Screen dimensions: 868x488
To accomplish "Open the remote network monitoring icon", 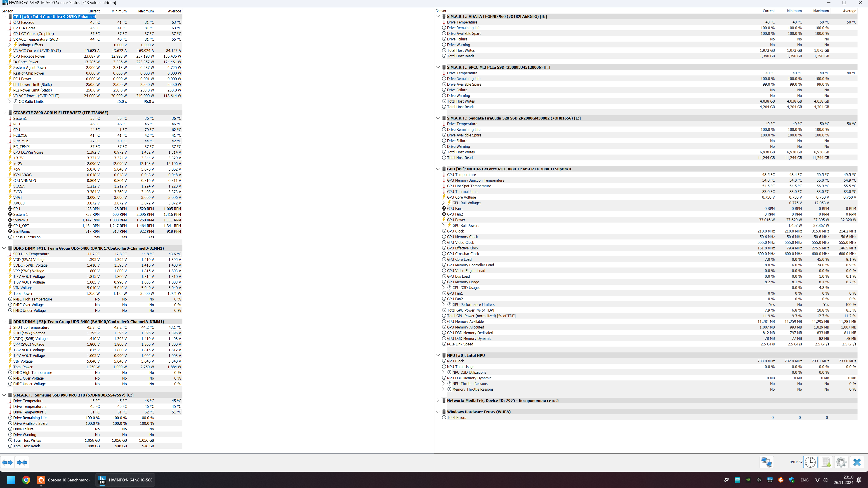I will pos(766,462).
